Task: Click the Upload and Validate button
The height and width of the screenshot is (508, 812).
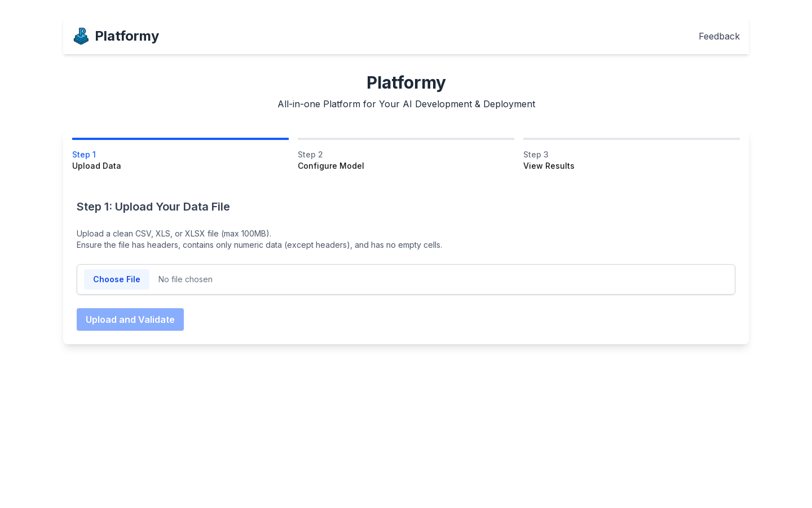Action: tap(130, 319)
